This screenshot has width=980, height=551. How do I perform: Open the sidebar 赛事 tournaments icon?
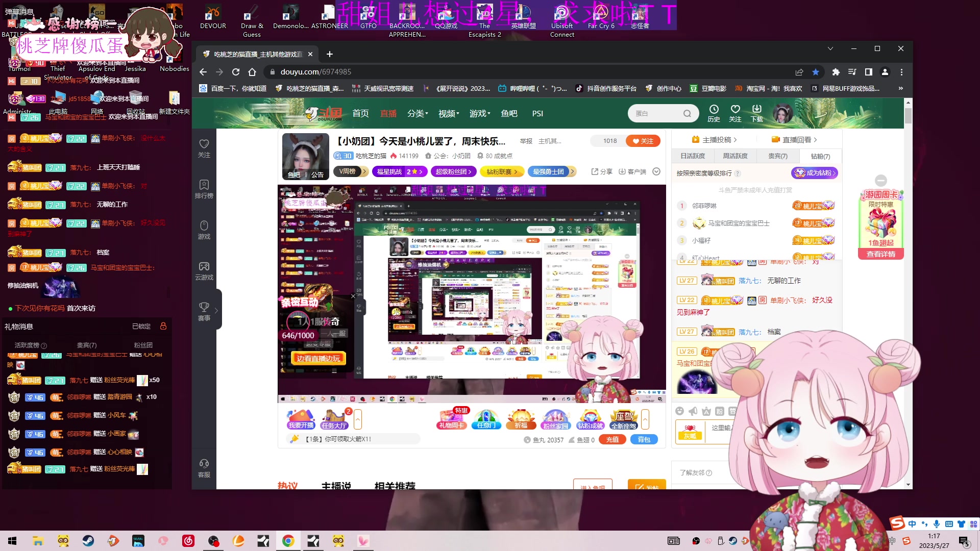204,311
